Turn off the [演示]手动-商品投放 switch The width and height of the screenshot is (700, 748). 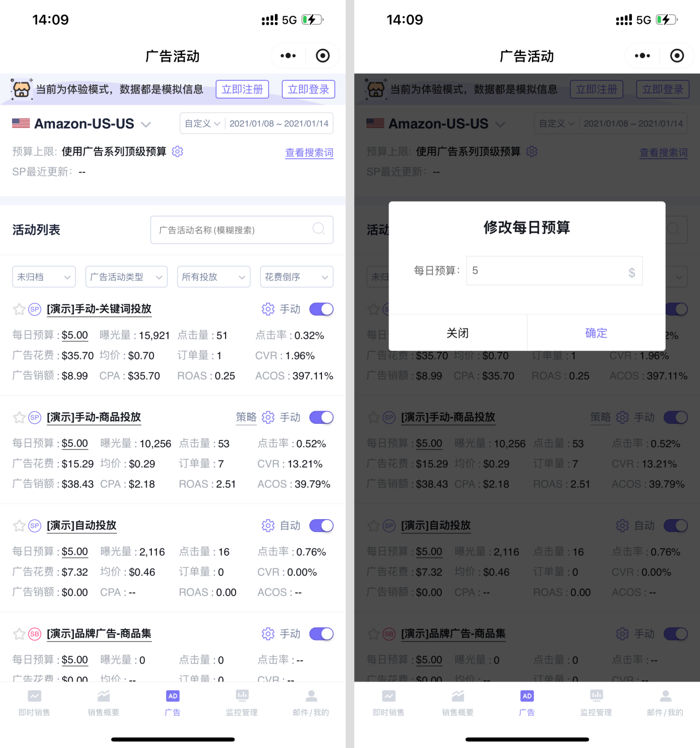[x=321, y=417]
